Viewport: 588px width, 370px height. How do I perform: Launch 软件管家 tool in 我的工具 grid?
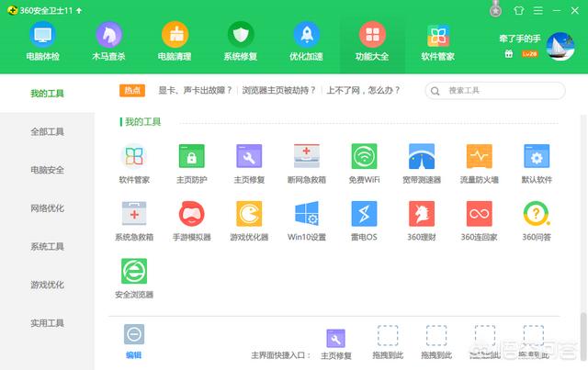134,163
